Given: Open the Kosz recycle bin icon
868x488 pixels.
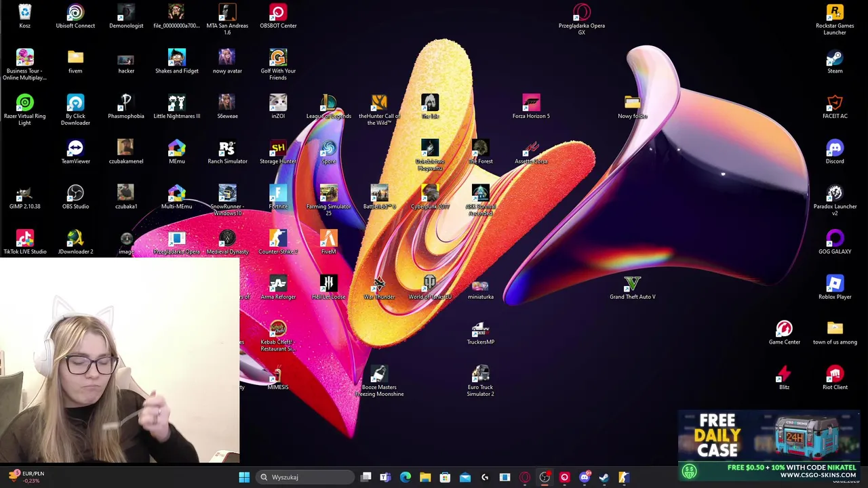Looking at the screenshot, I should [x=24, y=16].
